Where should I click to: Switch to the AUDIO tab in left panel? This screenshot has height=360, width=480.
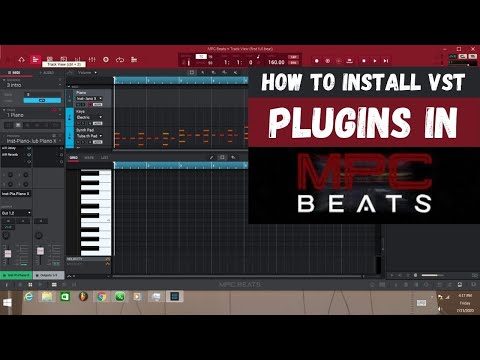(x=47, y=72)
